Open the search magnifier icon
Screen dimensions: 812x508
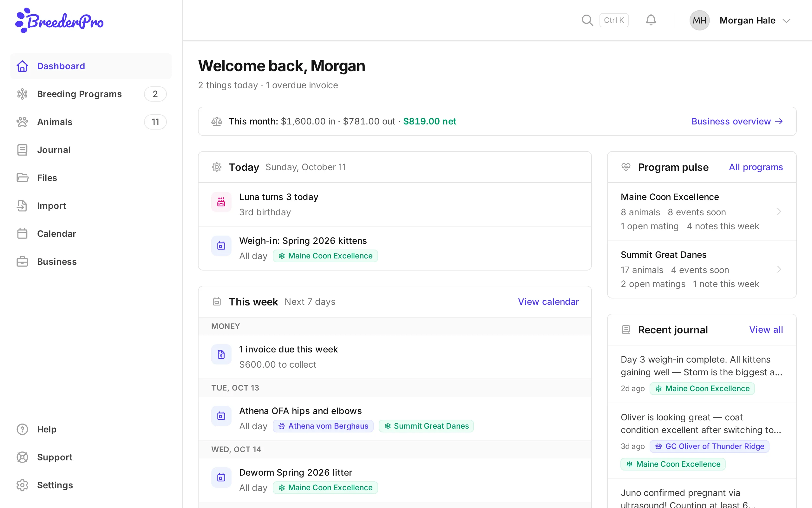[587, 20]
